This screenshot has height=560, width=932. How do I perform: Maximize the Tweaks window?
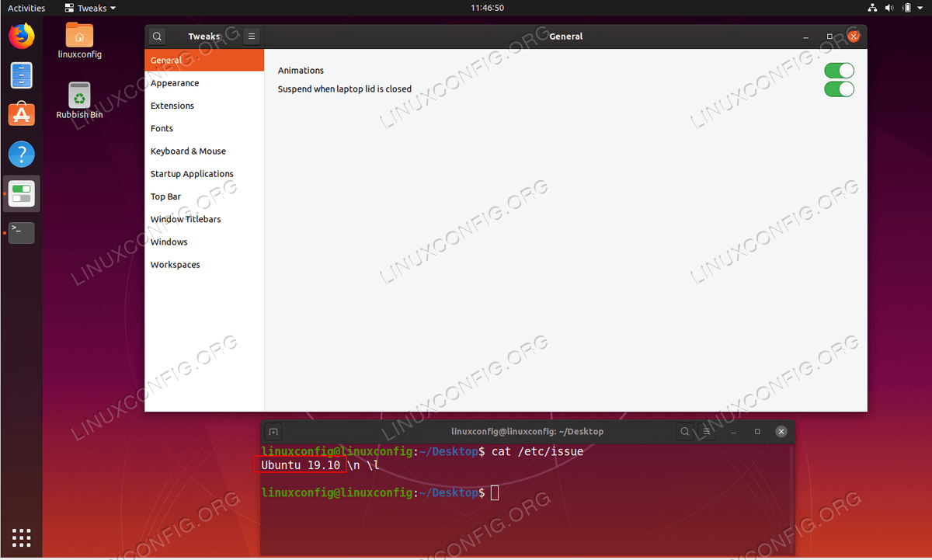pyautogui.click(x=829, y=37)
